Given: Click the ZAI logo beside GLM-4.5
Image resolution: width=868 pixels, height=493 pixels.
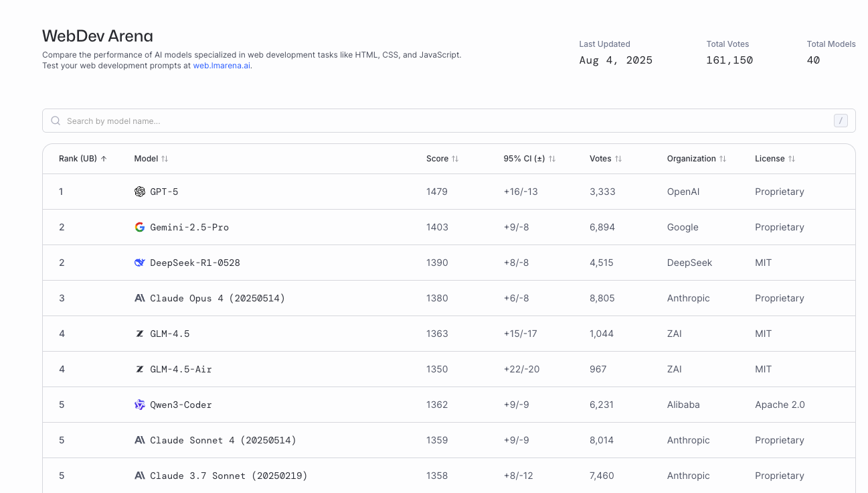Looking at the screenshot, I should click(x=140, y=334).
